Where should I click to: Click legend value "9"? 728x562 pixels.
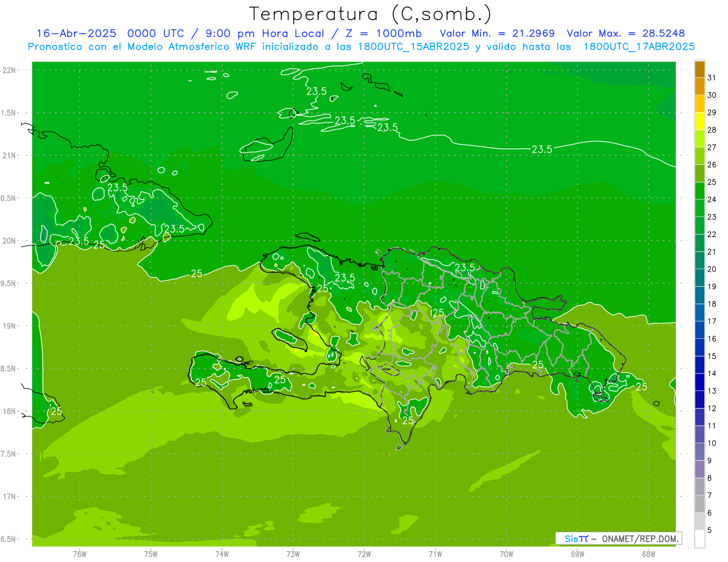point(710,461)
